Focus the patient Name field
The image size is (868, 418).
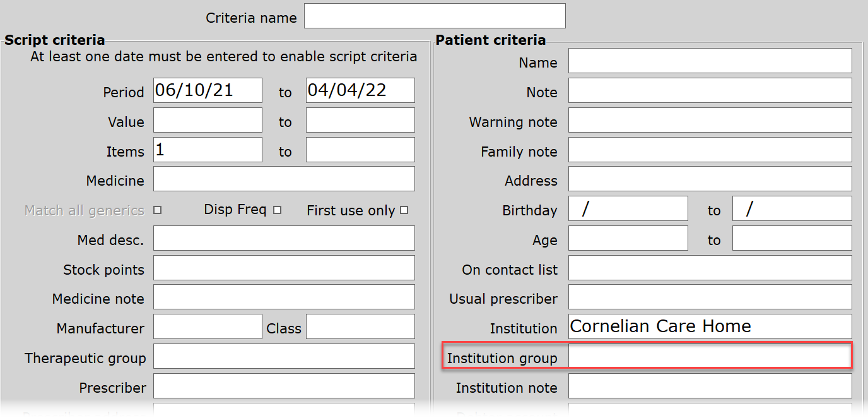coord(710,61)
